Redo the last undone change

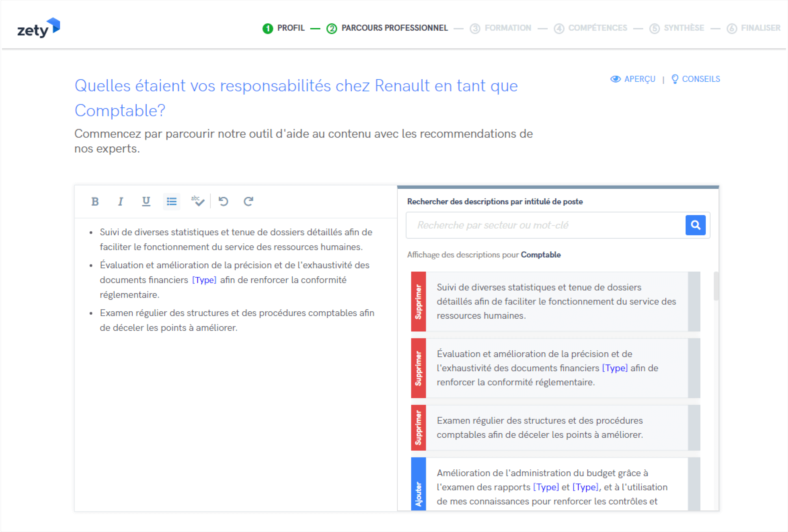point(248,201)
